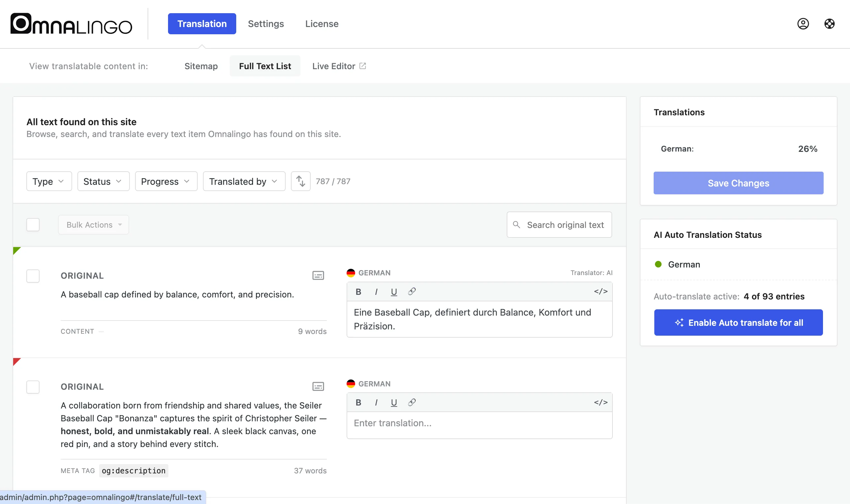Click the red untranslated-status corner marker
850x504 pixels.
coord(16,361)
